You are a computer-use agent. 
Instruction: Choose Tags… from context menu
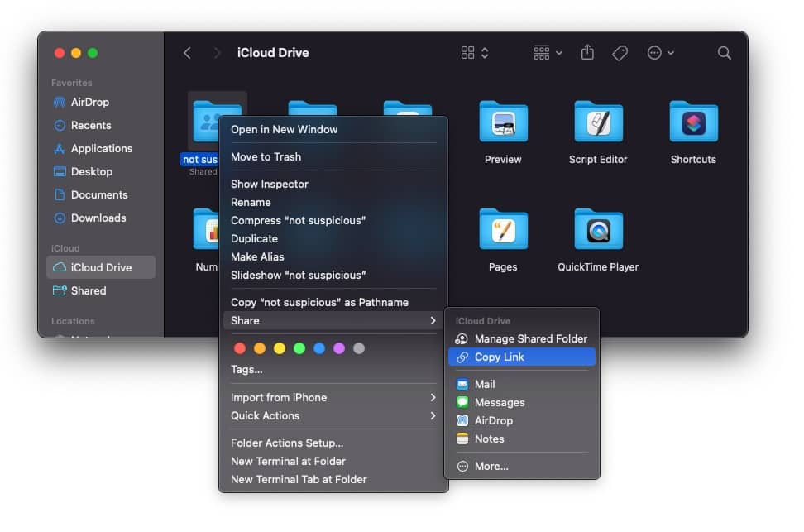(333, 369)
